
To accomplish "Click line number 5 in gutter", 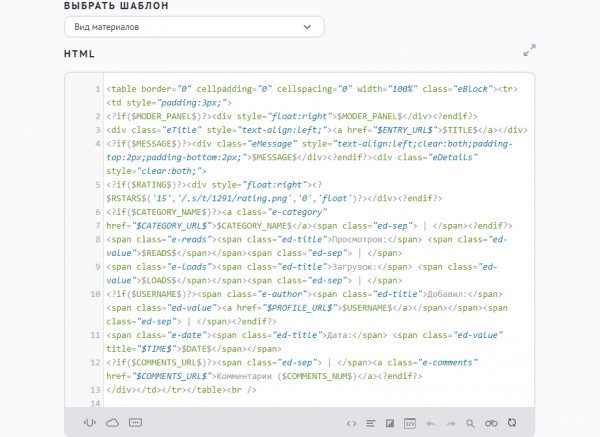I will pyautogui.click(x=98, y=185).
